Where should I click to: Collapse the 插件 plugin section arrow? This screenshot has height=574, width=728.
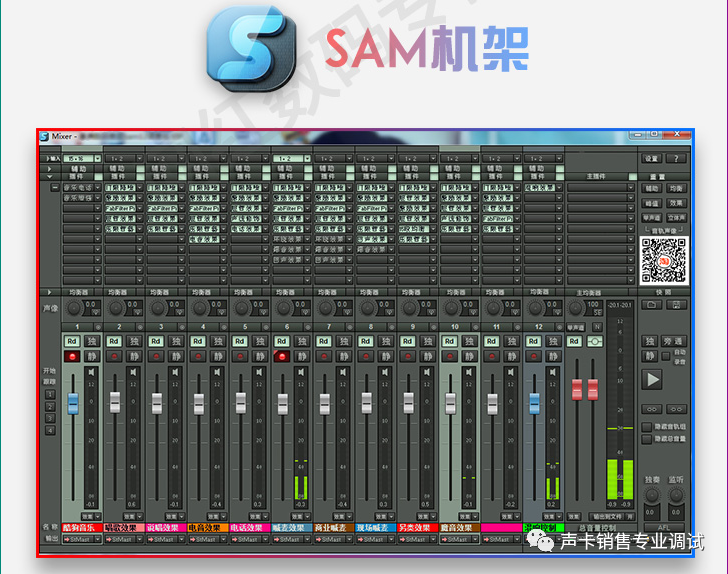(x=50, y=176)
